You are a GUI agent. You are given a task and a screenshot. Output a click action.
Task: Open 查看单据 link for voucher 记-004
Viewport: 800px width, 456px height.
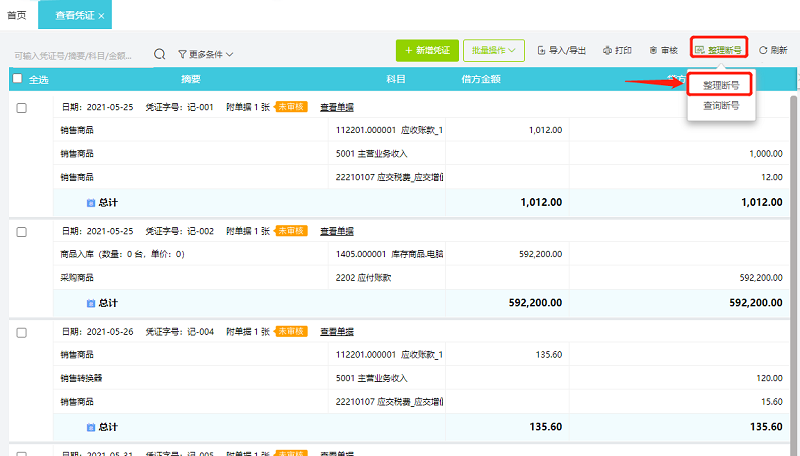click(337, 331)
